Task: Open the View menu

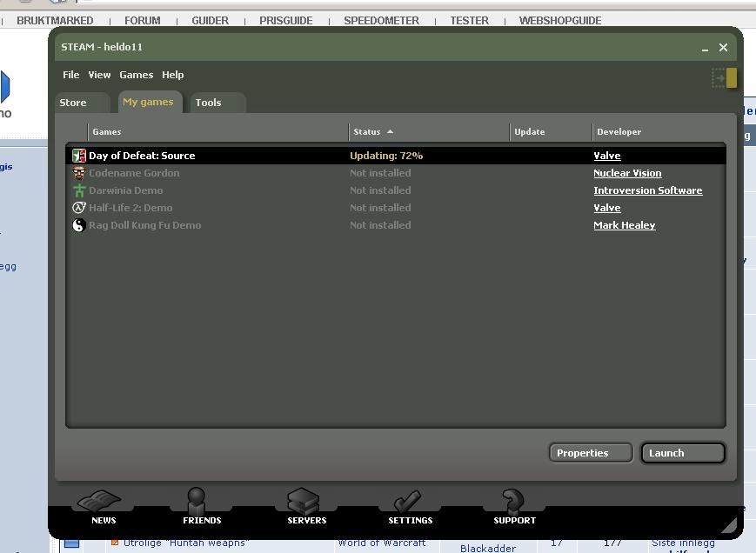Action: [x=99, y=75]
